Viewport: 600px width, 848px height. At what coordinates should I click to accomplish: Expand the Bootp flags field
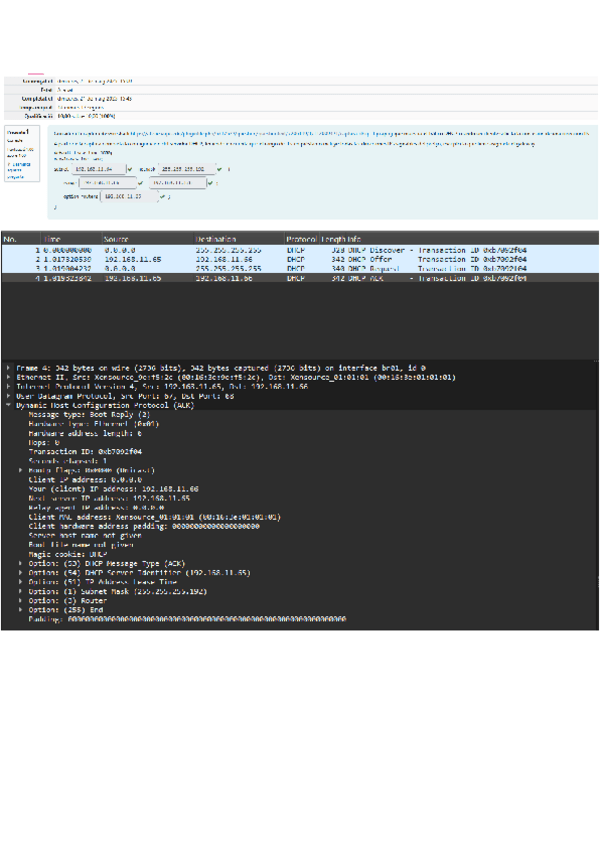pyautogui.click(x=21, y=469)
